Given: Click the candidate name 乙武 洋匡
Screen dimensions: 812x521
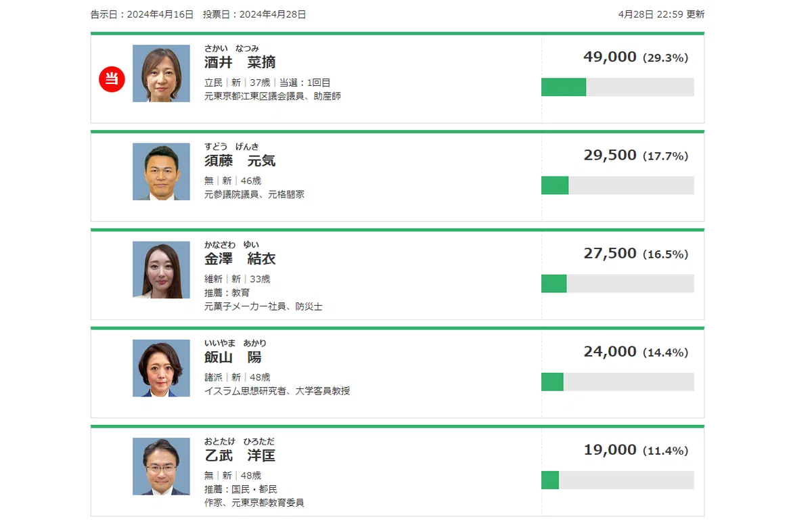Looking at the screenshot, I should pos(240,455).
